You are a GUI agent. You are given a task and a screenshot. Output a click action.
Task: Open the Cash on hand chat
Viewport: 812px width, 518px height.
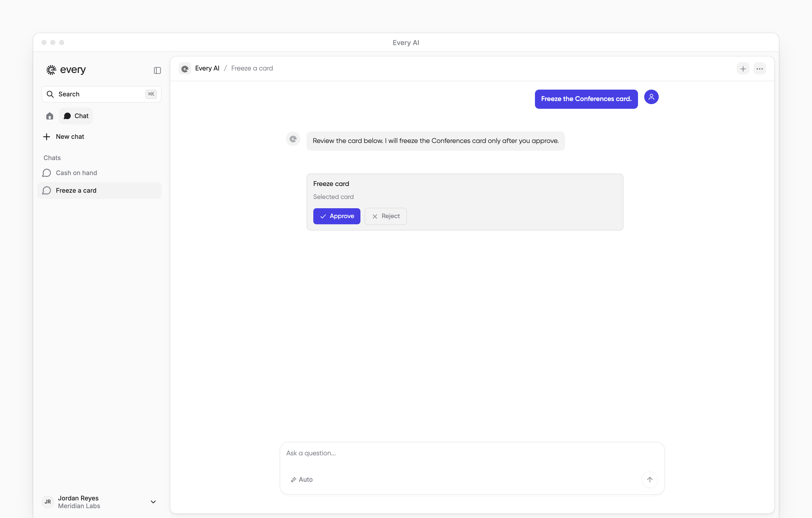99,173
